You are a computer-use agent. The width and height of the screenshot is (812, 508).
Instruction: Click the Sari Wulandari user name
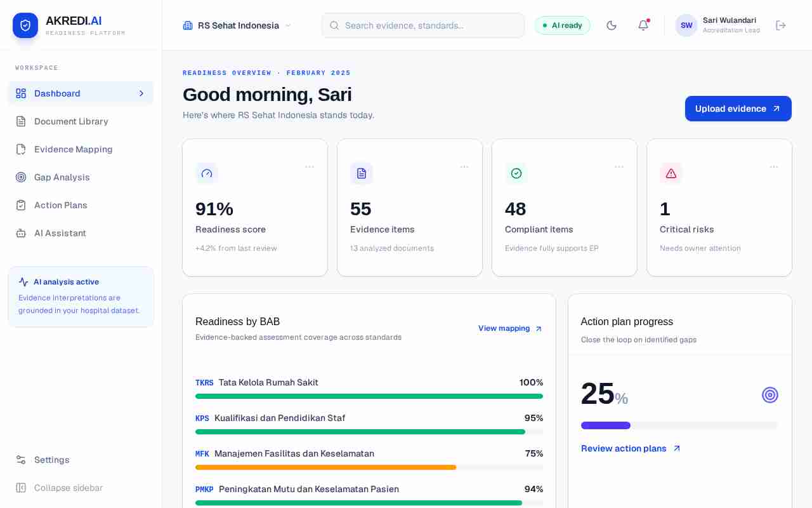[730, 20]
